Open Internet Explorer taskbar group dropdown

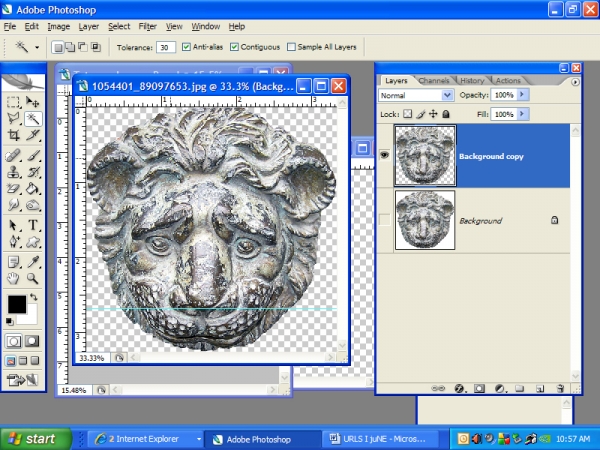pyautogui.click(x=199, y=439)
